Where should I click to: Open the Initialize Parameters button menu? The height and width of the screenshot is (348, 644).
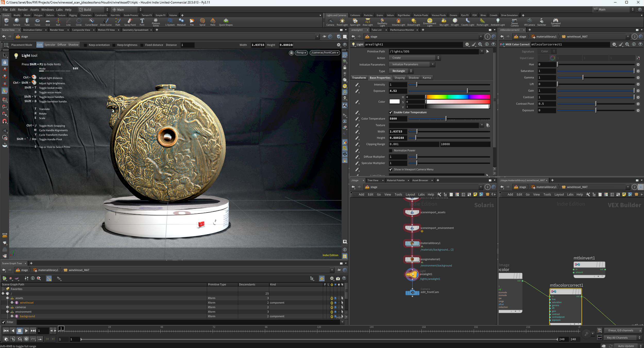(x=412, y=64)
